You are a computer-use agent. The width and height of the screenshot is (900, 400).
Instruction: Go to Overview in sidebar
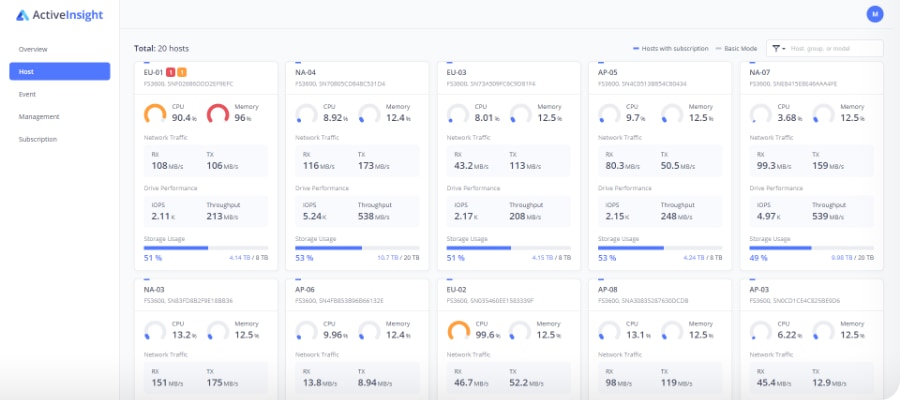33,49
